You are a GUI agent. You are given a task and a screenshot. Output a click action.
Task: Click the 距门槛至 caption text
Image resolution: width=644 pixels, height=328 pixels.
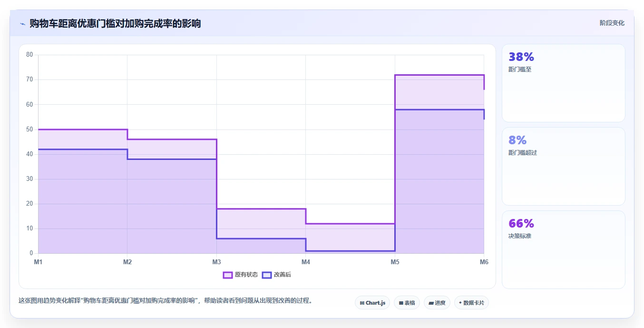pyautogui.click(x=520, y=70)
